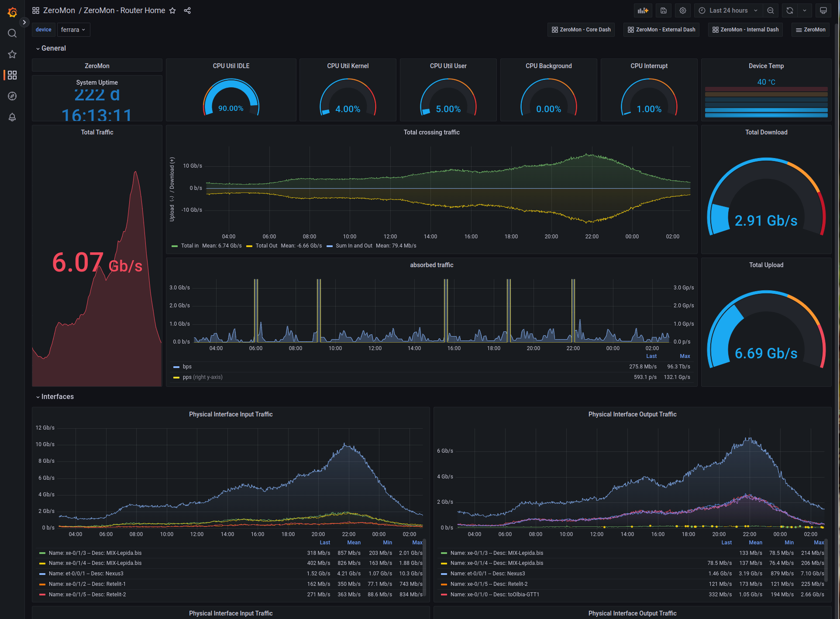The image size is (840, 619).
Task: Click the output et-0/0/1 Nexus3 color swatch
Action: pos(444,574)
